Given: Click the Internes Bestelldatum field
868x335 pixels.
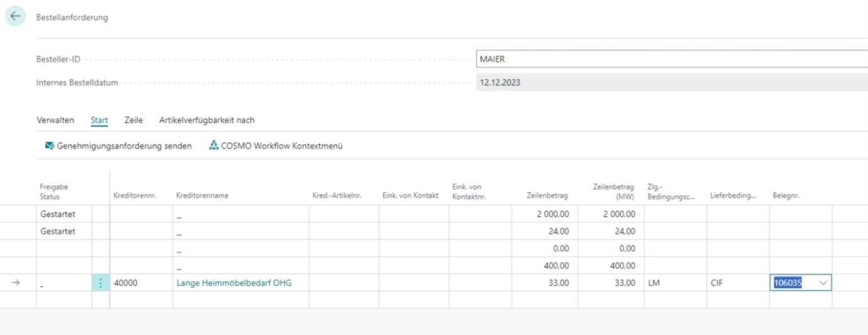Looking at the screenshot, I should [x=671, y=82].
